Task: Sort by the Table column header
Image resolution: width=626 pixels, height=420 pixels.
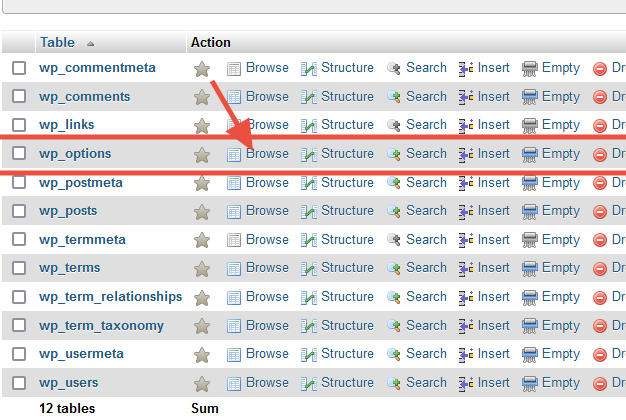Action: 57,43
